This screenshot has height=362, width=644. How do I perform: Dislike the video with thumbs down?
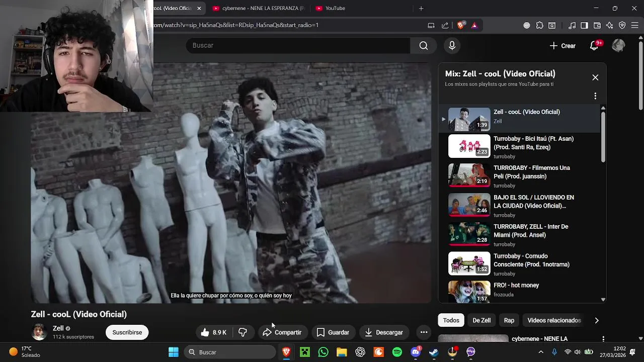tap(243, 332)
